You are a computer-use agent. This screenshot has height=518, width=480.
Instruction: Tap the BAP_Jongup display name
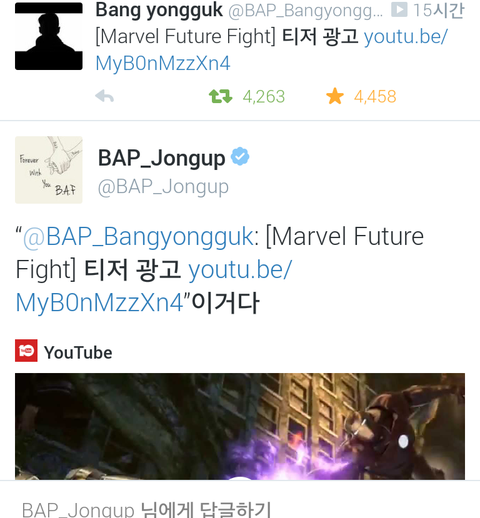(161, 158)
